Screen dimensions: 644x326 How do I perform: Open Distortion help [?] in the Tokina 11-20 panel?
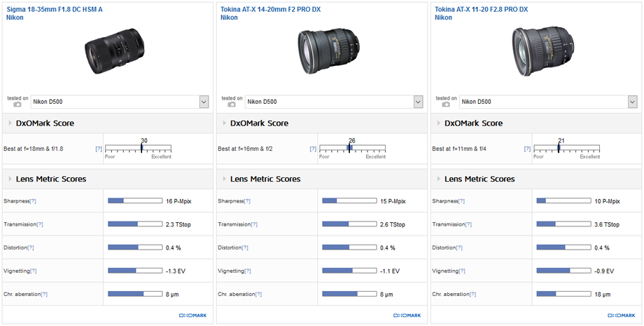459,247
